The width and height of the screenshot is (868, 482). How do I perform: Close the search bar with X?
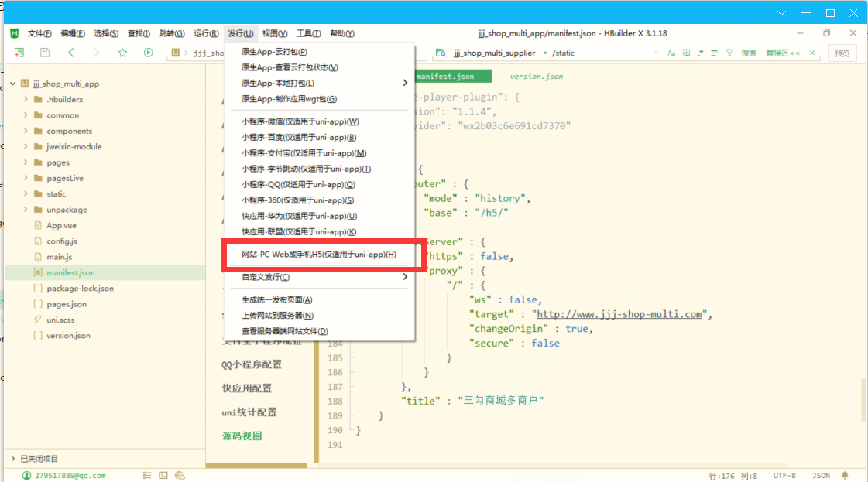(812, 53)
